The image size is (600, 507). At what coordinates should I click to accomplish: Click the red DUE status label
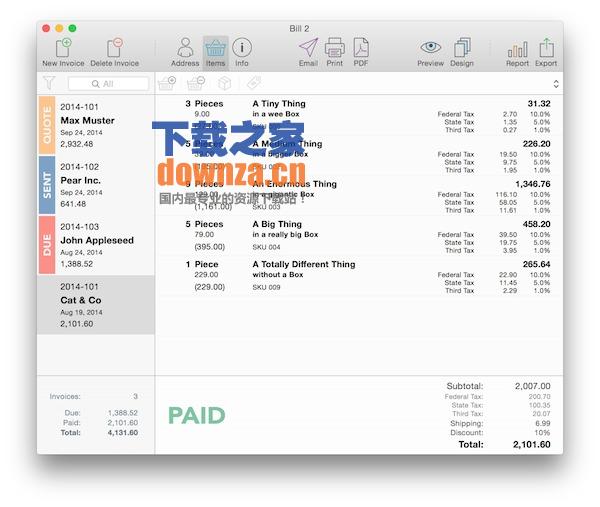click(x=47, y=245)
